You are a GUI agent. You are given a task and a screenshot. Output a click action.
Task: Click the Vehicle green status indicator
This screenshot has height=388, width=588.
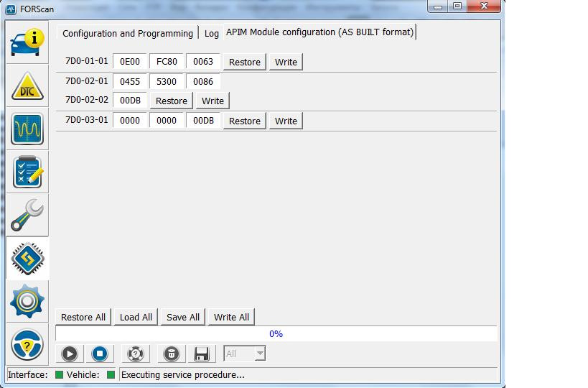coord(111,374)
